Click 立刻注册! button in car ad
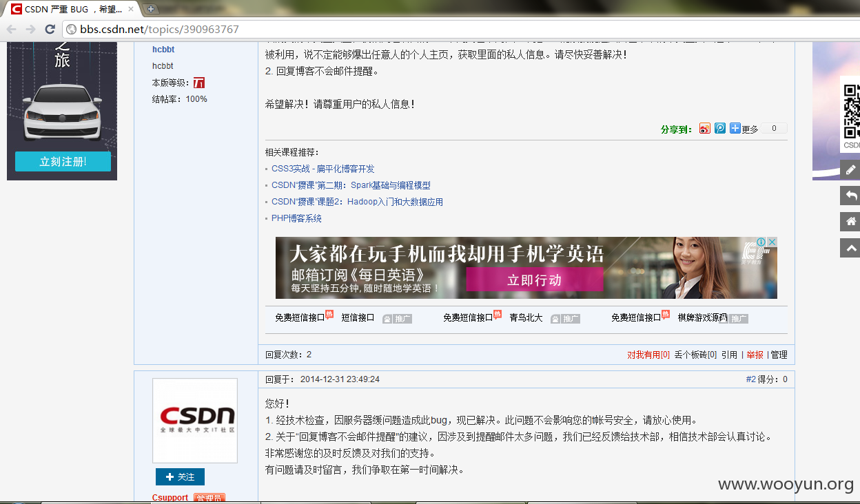 (x=63, y=162)
